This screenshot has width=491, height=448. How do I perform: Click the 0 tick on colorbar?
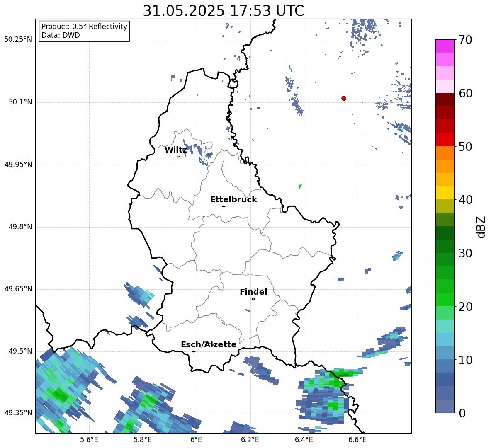pos(462,413)
